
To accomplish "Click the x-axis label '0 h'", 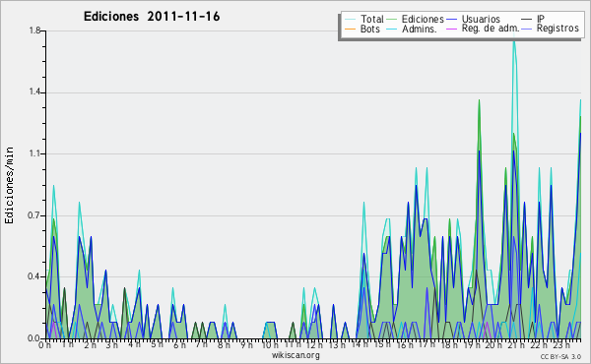I will pyautogui.click(x=45, y=345).
